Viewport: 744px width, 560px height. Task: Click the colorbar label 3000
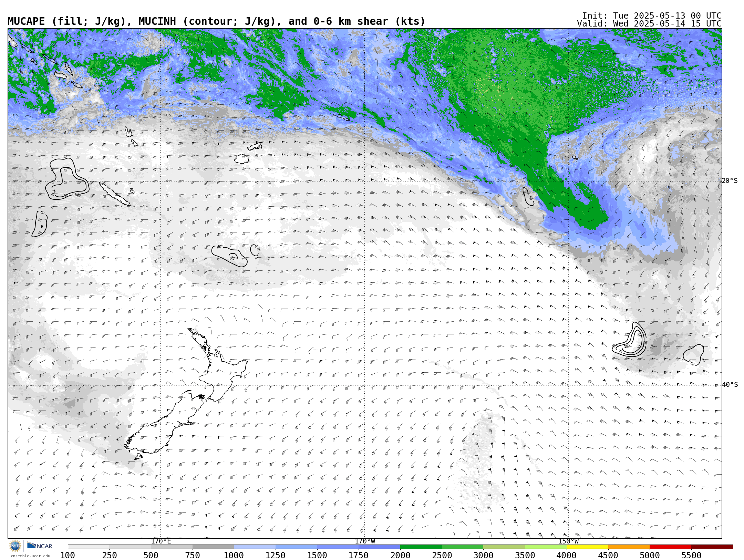coord(484,555)
